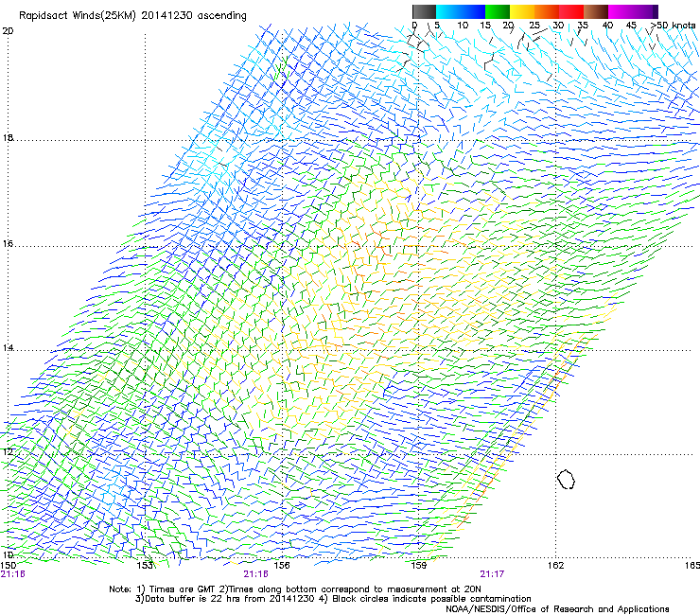Click the green 15-20 knots legend swatch
The image size is (700, 615).
pyautogui.click(x=498, y=11)
